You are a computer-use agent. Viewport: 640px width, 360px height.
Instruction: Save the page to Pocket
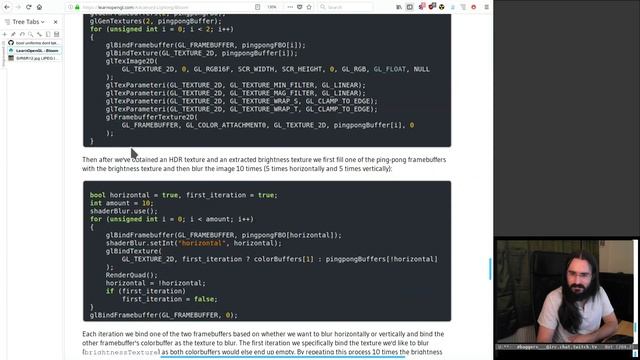300,7
